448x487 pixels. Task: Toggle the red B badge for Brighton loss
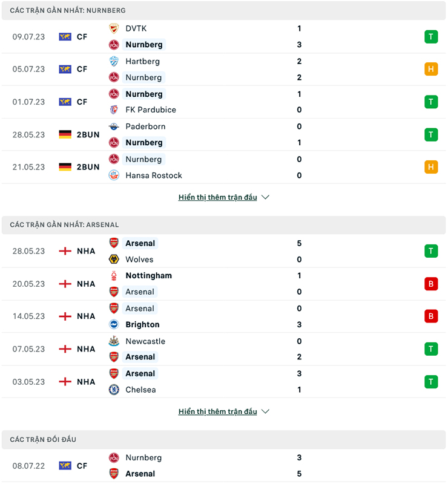[431, 316]
